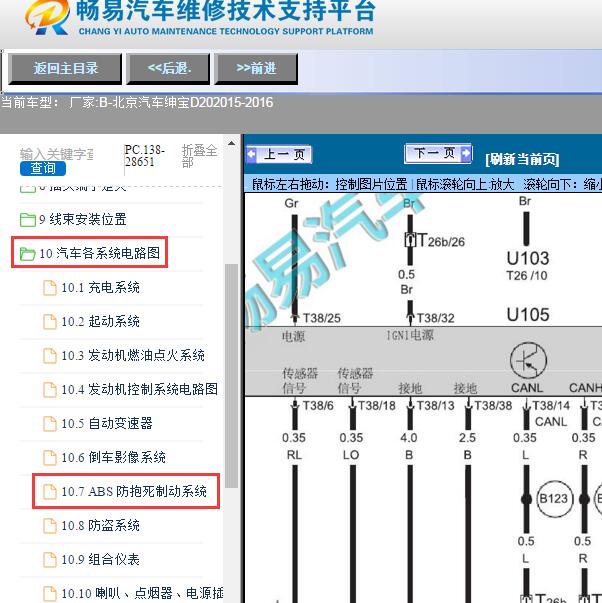Click T38/18 pin label in diagram
This screenshot has height=603, width=602.
click(376, 406)
